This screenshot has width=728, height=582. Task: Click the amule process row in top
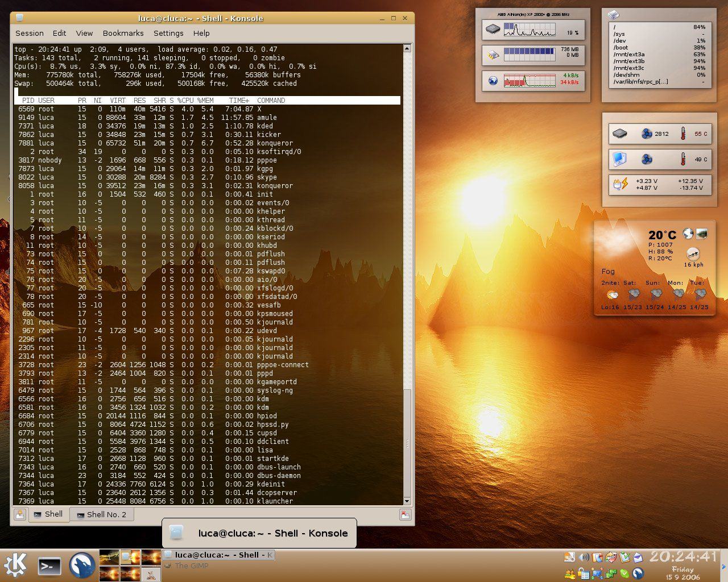pyautogui.click(x=207, y=118)
